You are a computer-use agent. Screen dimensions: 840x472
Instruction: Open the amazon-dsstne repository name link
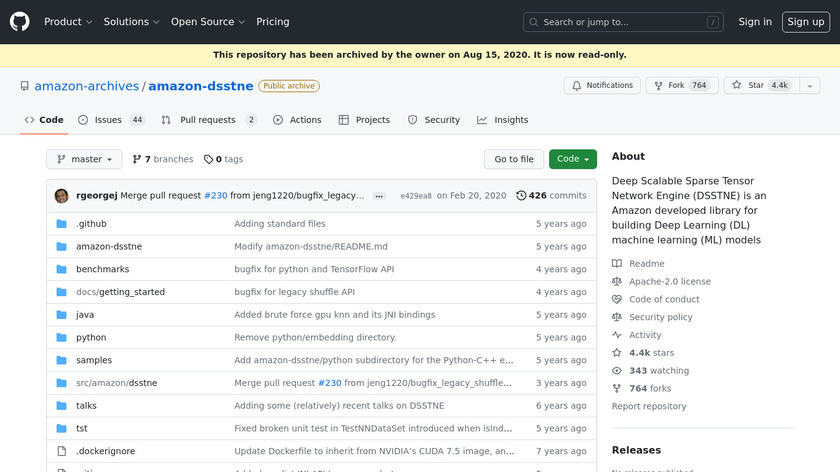click(x=201, y=86)
